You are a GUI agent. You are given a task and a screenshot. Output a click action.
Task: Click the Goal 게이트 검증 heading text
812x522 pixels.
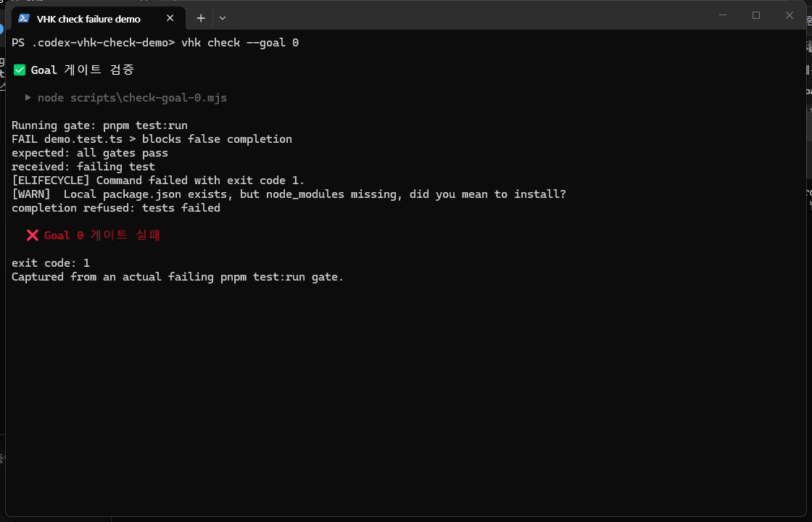point(83,70)
